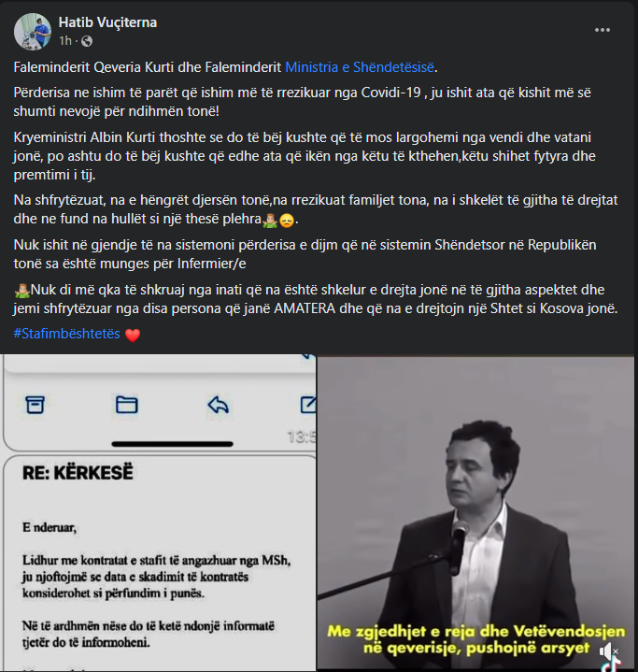The image size is (638, 672).
Task: Click the folder icon in the email toolbar
Action: click(127, 405)
